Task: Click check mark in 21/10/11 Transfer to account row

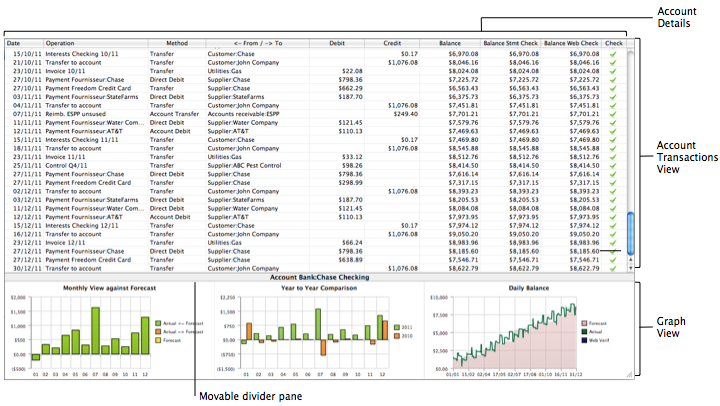Action: click(x=613, y=62)
